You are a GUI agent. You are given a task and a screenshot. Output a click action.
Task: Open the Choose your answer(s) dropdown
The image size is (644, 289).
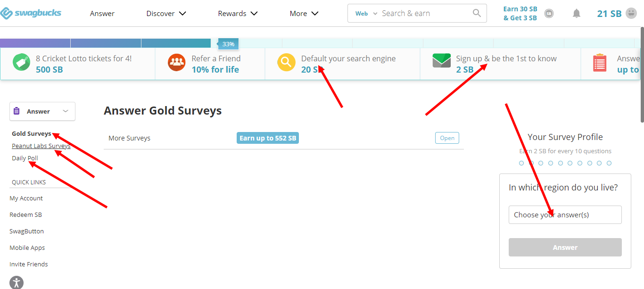tap(565, 215)
